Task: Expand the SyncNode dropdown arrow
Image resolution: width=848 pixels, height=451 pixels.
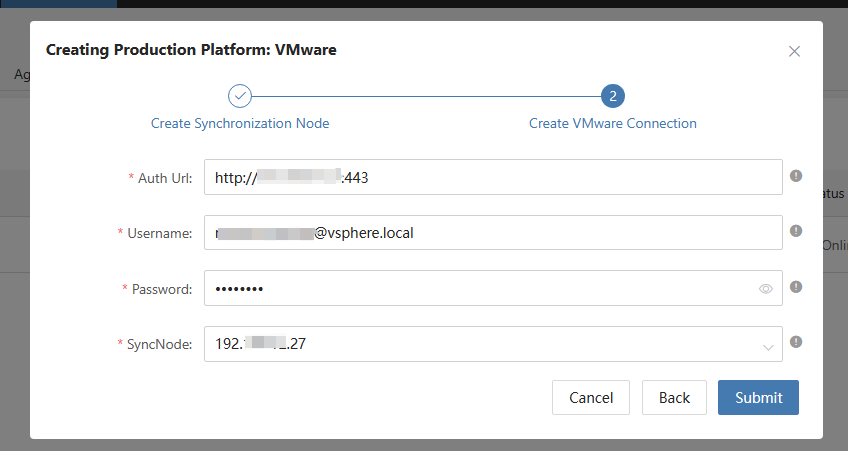Action: click(769, 346)
